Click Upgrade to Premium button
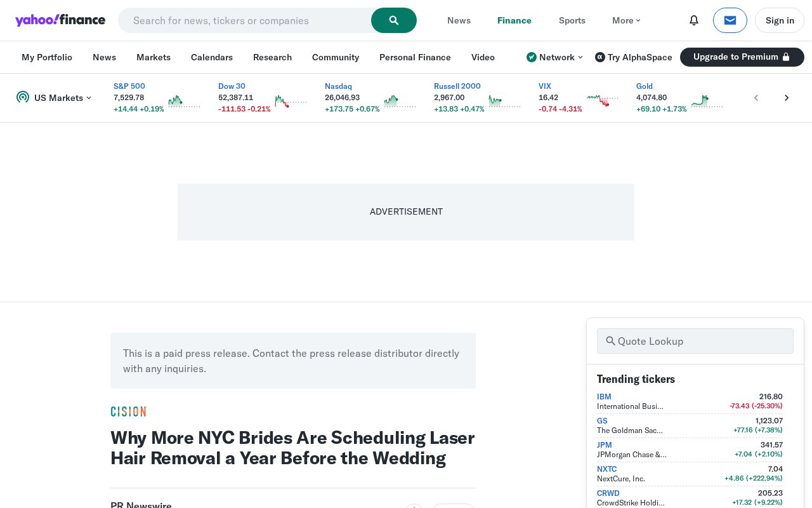The height and width of the screenshot is (508, 812). tap(742, 57)
